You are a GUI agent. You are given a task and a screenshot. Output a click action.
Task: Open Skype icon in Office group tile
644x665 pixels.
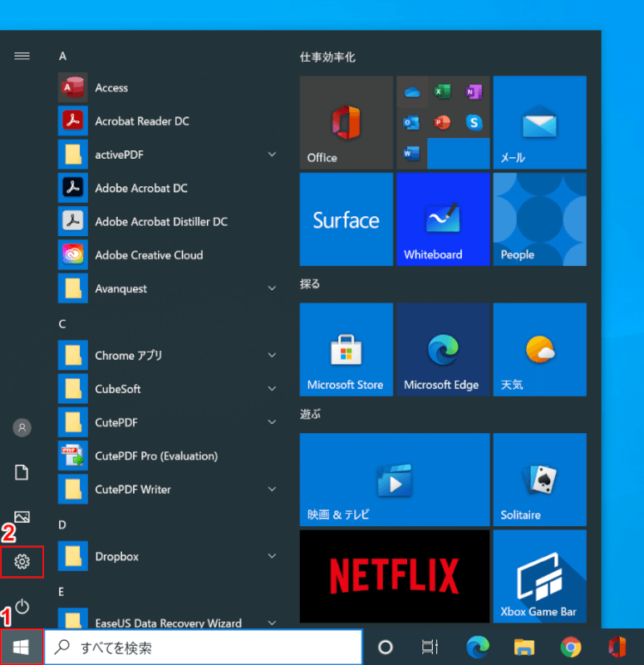(474, 123)
